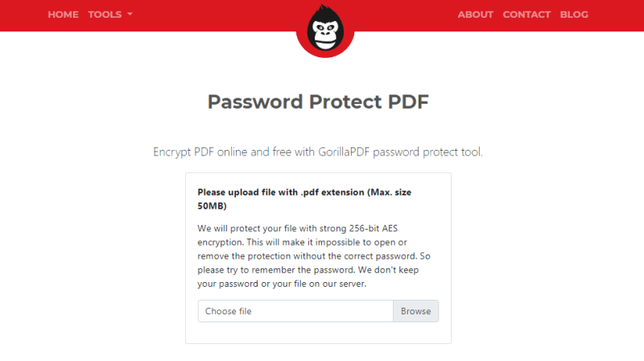644x361 pixels.
Task: Visit the BLOG section
Action: click(574, 15)
